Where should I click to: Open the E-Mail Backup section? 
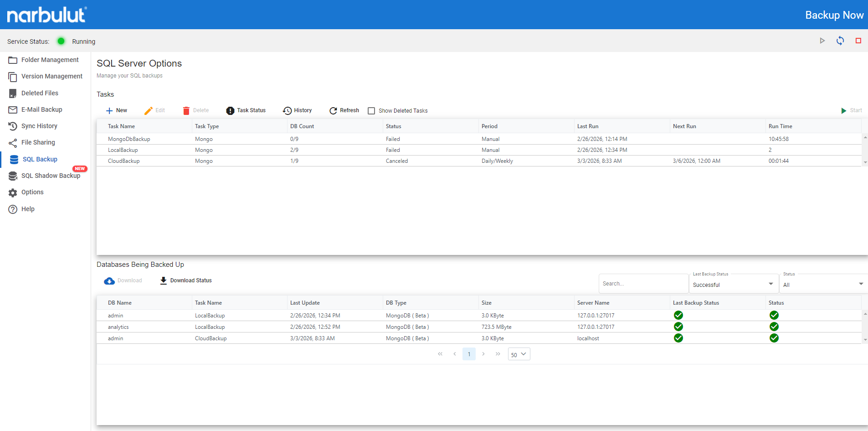(x=41, y=109)
